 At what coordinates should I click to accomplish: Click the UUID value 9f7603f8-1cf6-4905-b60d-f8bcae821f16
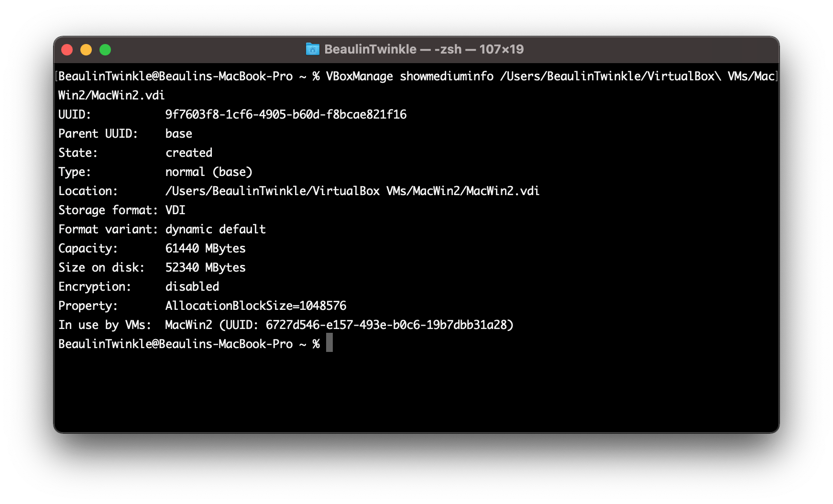(x=285, y=114)
